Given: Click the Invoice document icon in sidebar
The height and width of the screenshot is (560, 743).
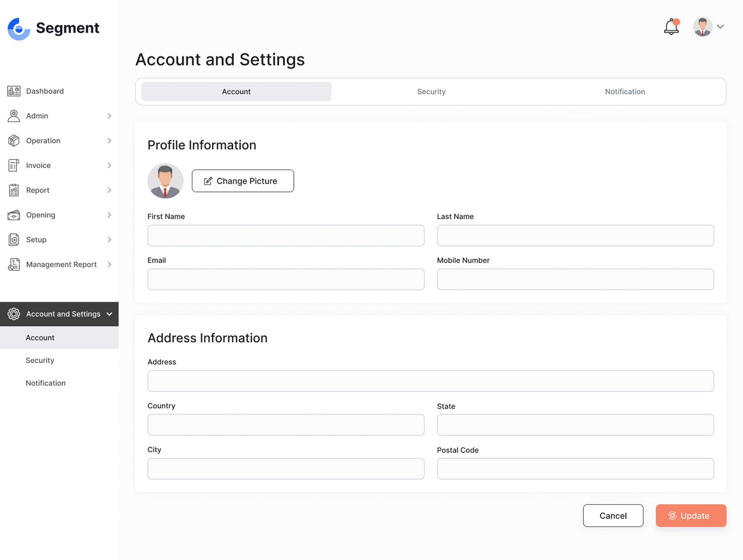Looking at the screenshot, I should point(14,166).
